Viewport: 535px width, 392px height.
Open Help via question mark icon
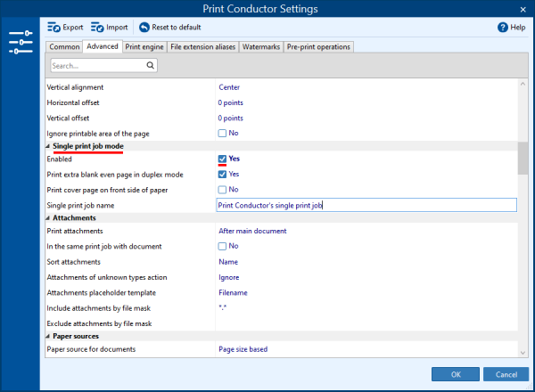pyautogui.click(x=503, y=28)
